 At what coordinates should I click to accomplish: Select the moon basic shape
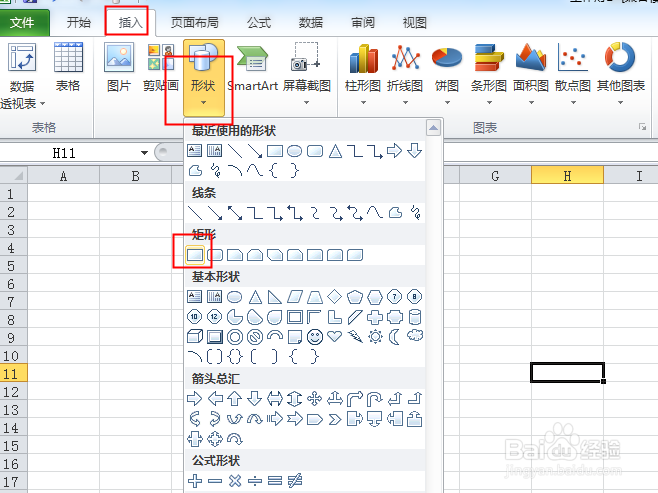[x=394, y=336]
